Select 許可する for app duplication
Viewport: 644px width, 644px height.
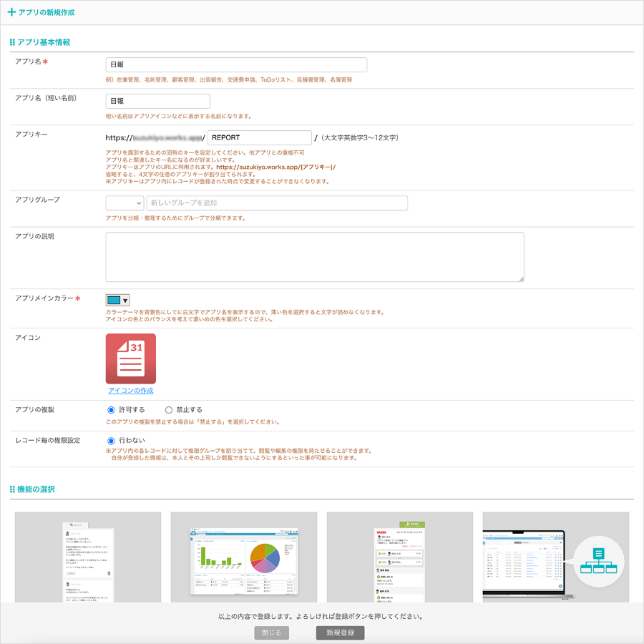111,410
